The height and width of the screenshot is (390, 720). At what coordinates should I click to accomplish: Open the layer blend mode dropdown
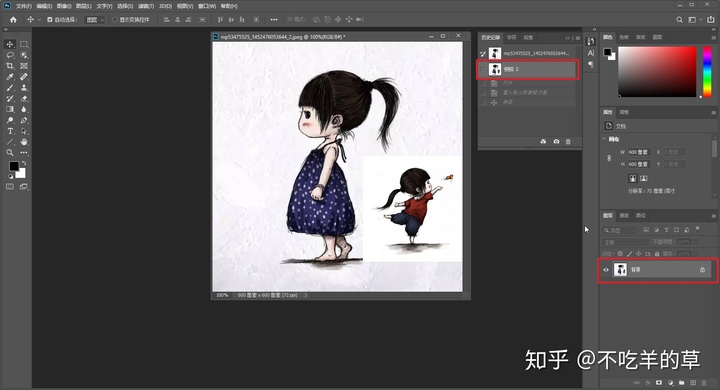624,242
